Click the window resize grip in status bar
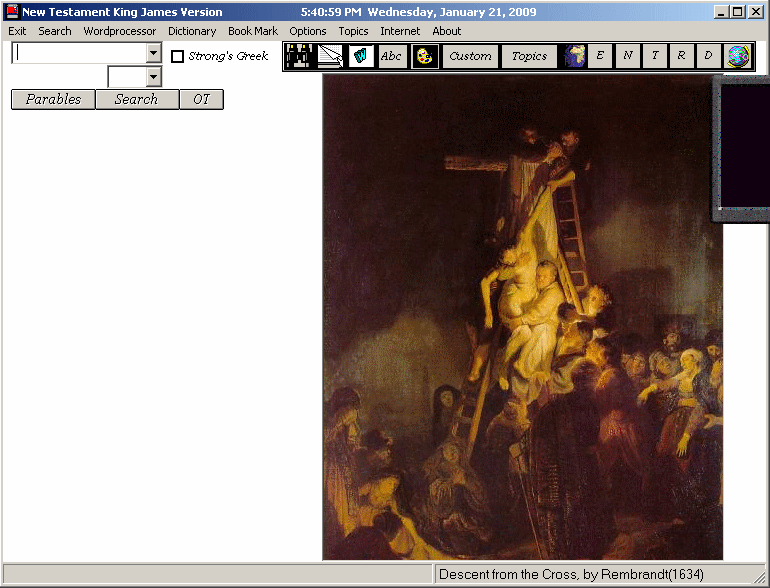 [x=761, y=577]
